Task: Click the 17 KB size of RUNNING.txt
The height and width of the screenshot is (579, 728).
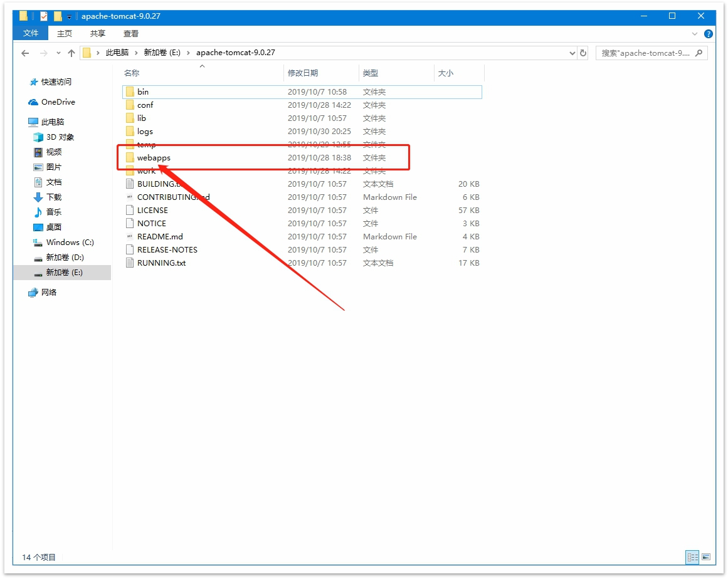Action: 469,263
